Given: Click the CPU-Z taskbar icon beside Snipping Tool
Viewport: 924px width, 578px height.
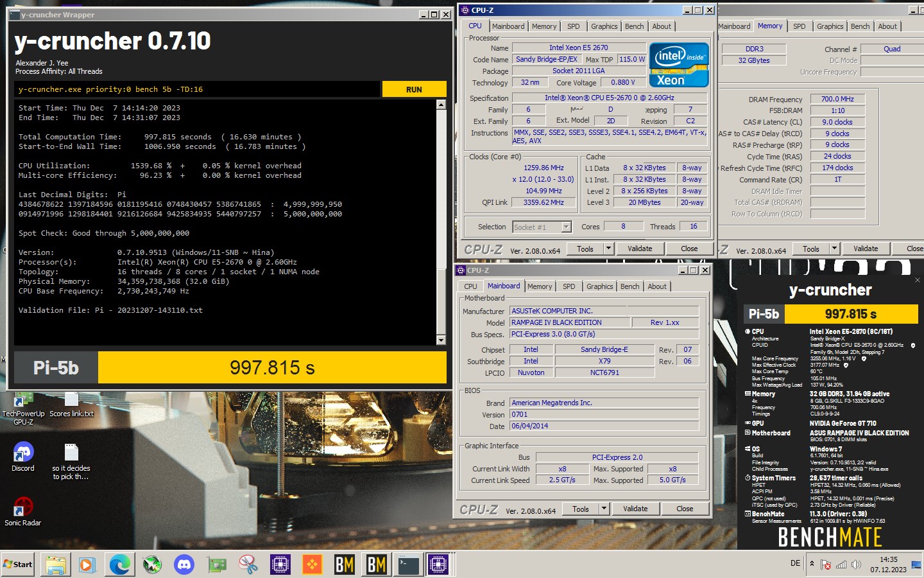Looking at the screenshot, I should 280,565.
